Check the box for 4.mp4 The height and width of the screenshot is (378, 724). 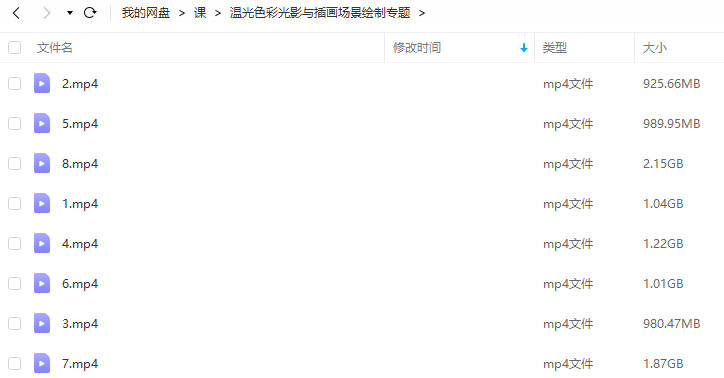15,244
